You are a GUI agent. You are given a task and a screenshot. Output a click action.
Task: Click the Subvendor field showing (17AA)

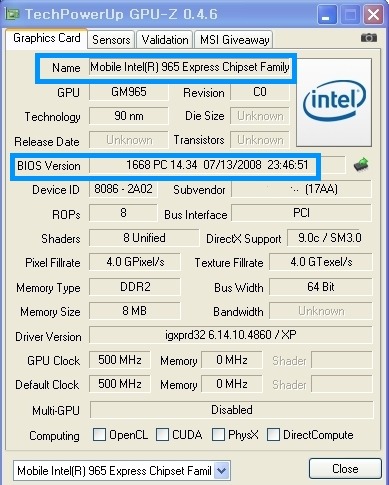(301, 189)
